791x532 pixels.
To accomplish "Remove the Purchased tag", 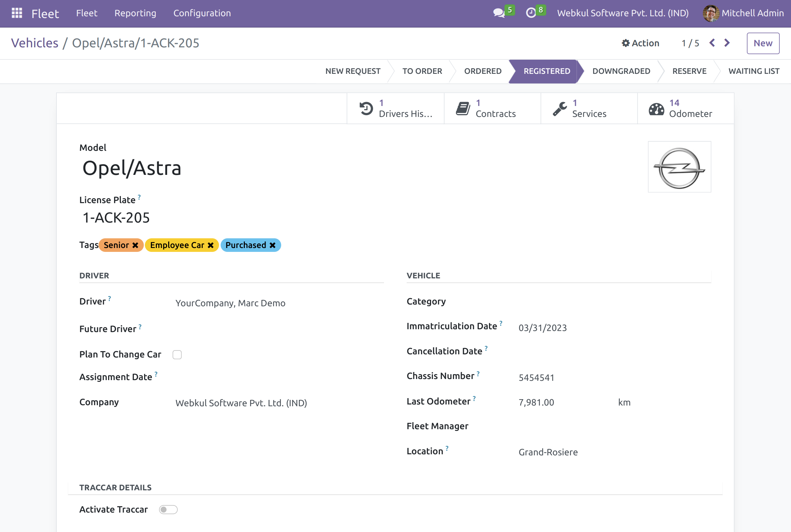I will [x=272, y=245].
